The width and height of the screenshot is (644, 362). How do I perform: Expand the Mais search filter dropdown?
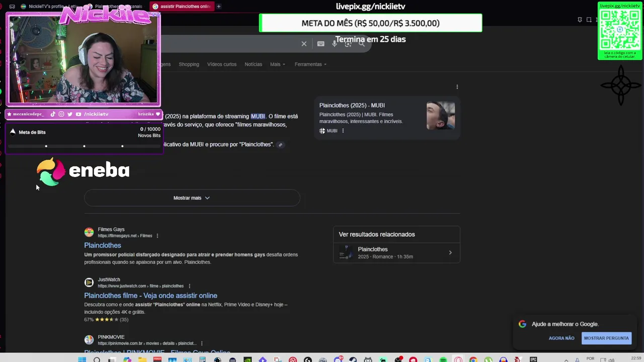[x=278, y=64]
